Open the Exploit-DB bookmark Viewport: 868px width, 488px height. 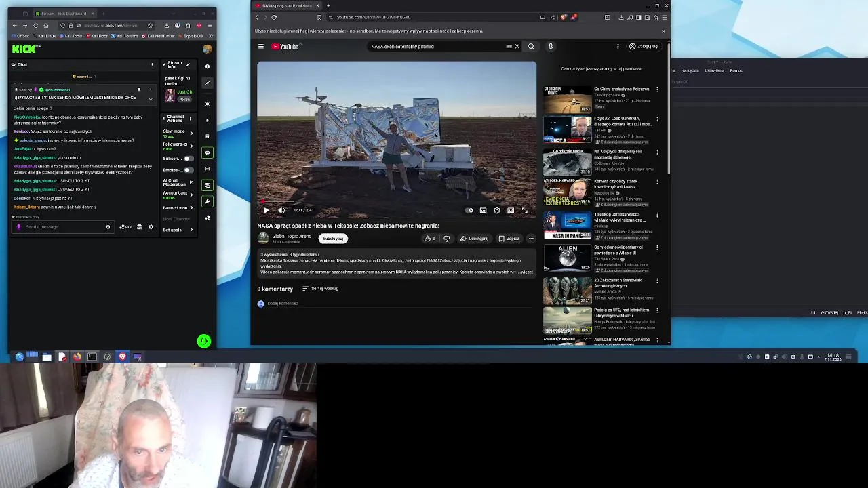click(x=191, y=36)
